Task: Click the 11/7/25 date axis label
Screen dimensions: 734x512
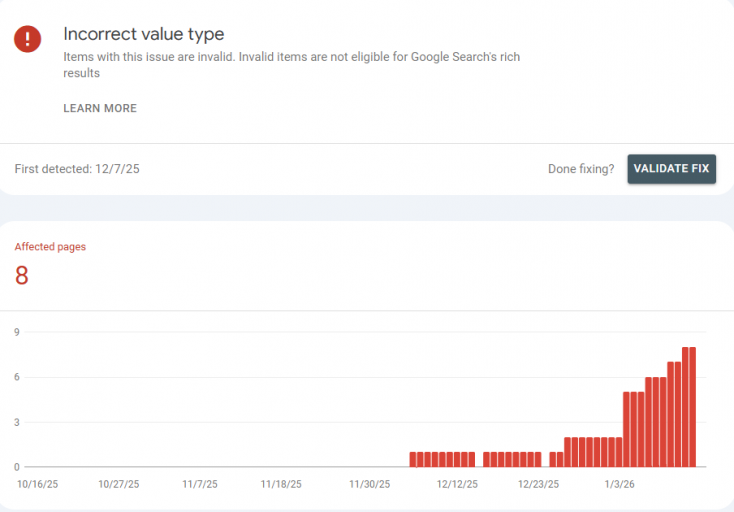Action: click(x=200, y=484)
